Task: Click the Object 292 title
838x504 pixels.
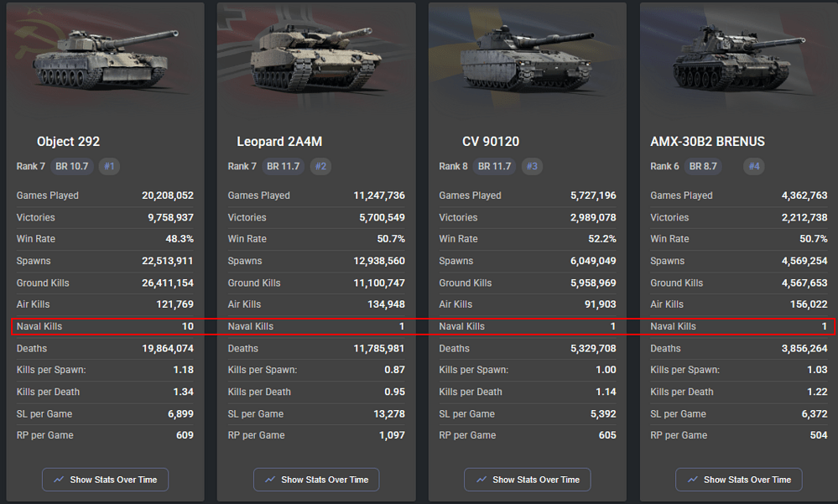Action: [68, 142]
